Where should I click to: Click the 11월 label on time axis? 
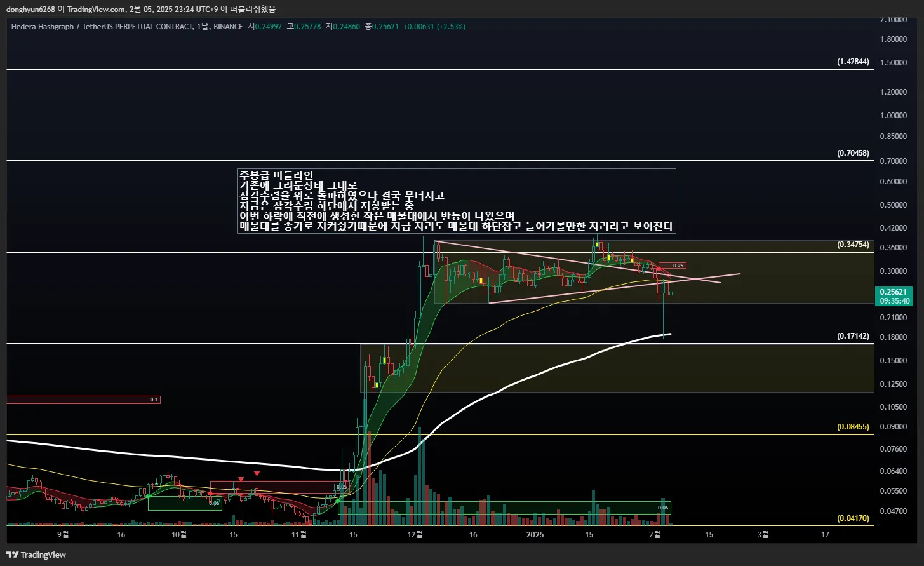coord(298,535)
